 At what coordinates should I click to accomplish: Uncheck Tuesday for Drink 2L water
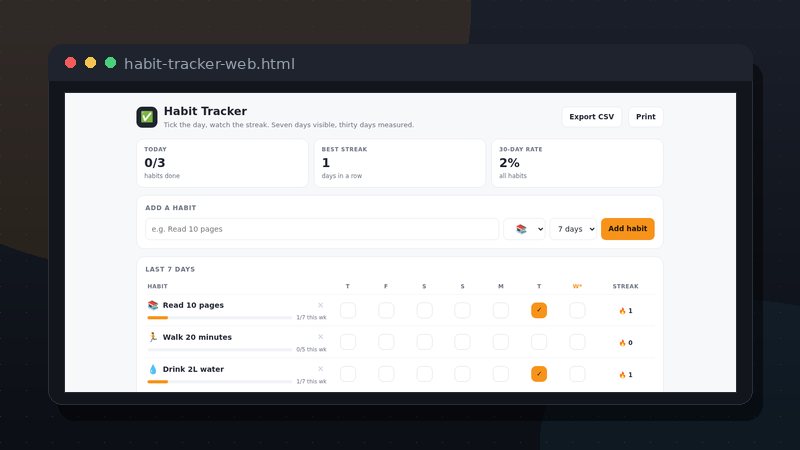(x=539, y=374)
